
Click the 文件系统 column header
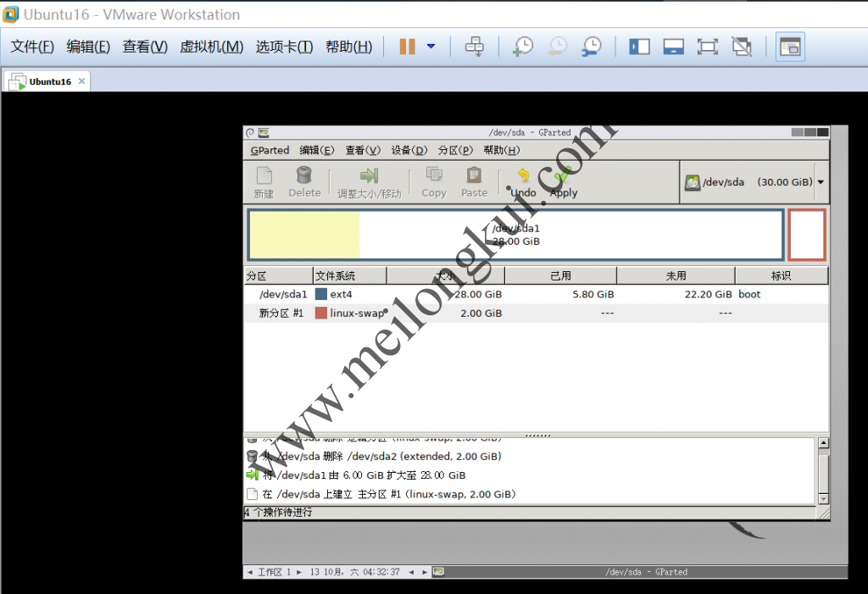[x=350, y=275]
